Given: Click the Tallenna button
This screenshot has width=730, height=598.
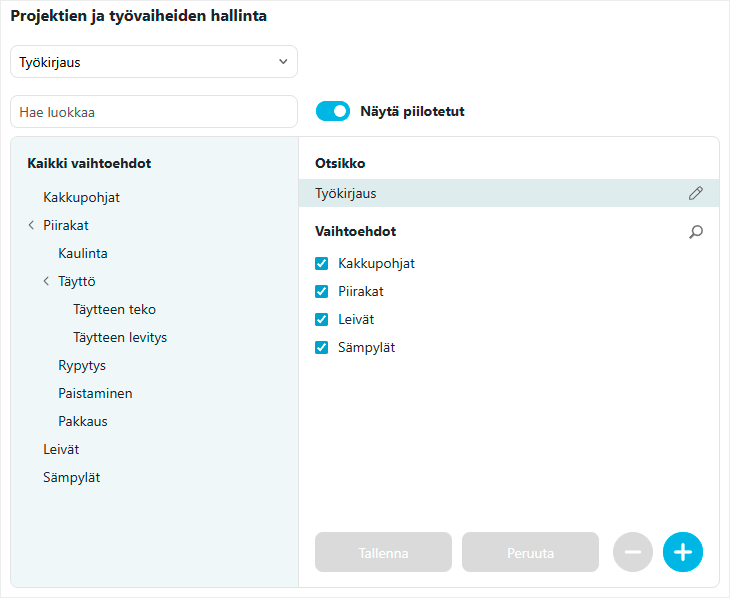Looking at the screenshot, I should pyautogui.click(x=383, y=552).
